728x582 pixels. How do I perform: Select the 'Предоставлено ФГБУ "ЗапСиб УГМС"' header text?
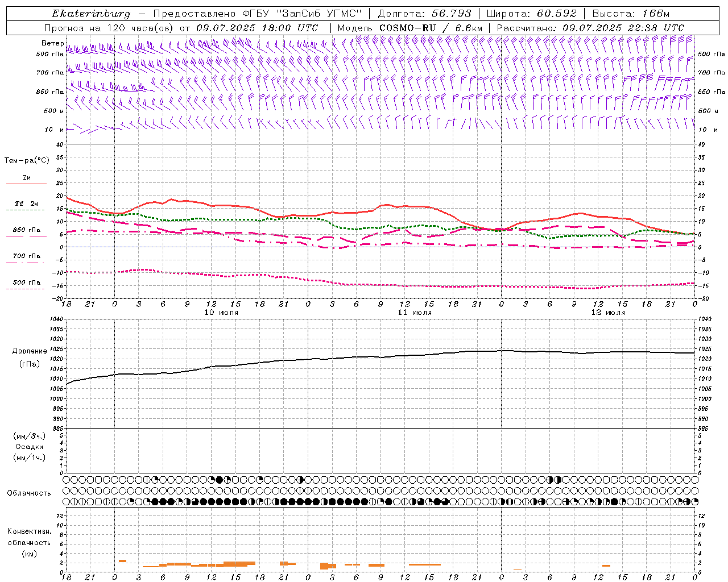pos(258,14)
